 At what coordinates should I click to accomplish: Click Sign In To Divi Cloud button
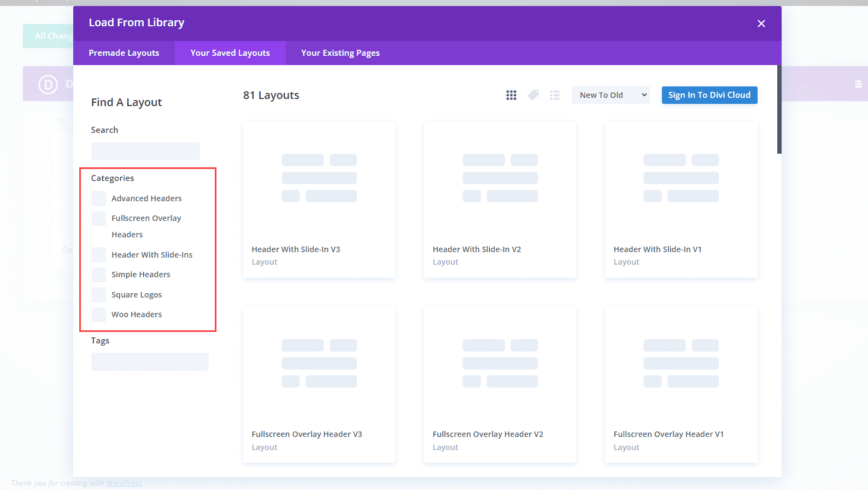click(x=709, y=95)
